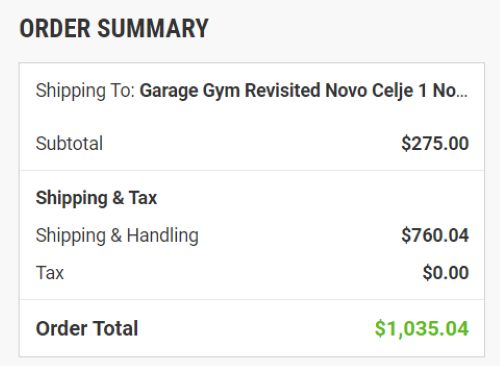The height and width of the screenshot is (366, 500).
Task: Select the 'Shipping To:' label
Action: coord(85,91)
